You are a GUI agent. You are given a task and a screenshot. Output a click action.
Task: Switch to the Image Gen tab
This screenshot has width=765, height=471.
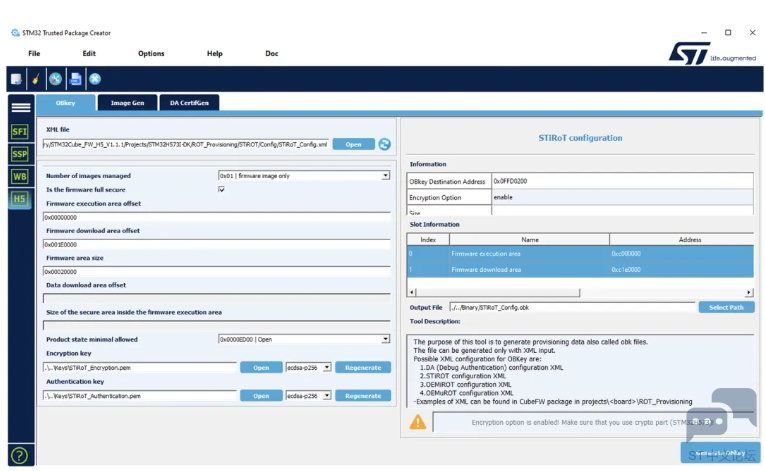[127, 103]
